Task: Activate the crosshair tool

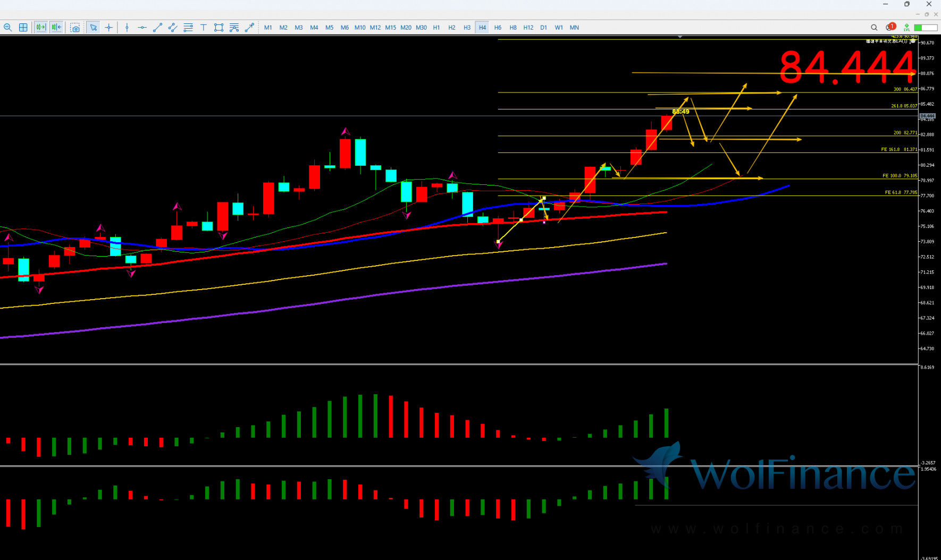Action: (x=109, y=28)
